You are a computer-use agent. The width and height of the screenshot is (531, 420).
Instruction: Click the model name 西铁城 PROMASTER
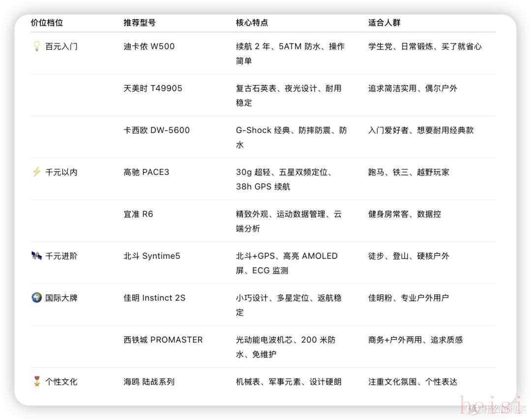coord(163,340)
